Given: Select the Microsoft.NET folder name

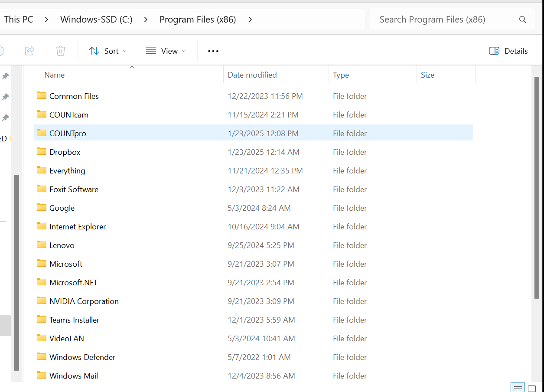Looking at the screenshot, I should pyautogui.click(x=74, y=282).
